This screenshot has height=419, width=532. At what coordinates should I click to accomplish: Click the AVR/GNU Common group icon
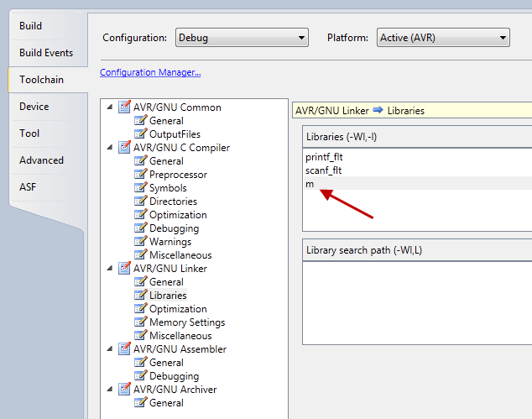[125, 107]
